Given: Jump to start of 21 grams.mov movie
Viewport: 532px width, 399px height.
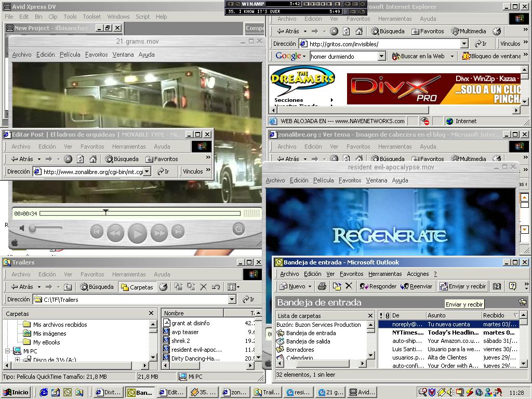Looking at the screenshot, I should point(97,231).
